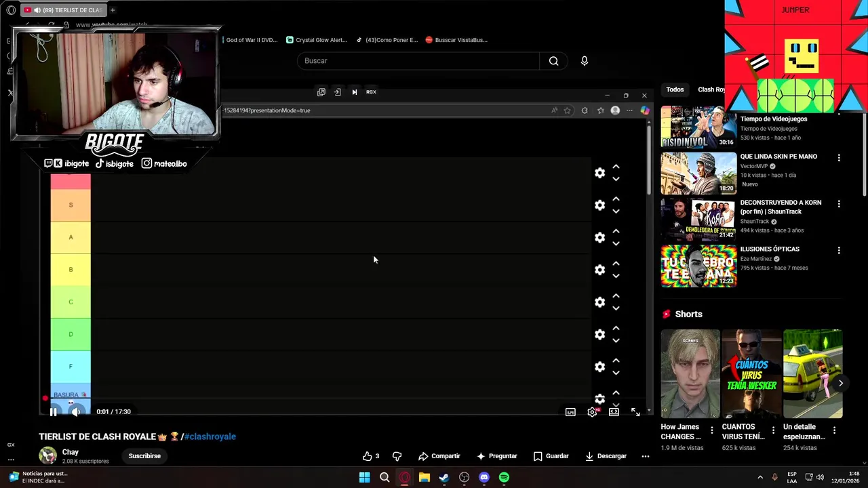Open options for DECONSTRUYENDO A KORN video

point(839,203)
